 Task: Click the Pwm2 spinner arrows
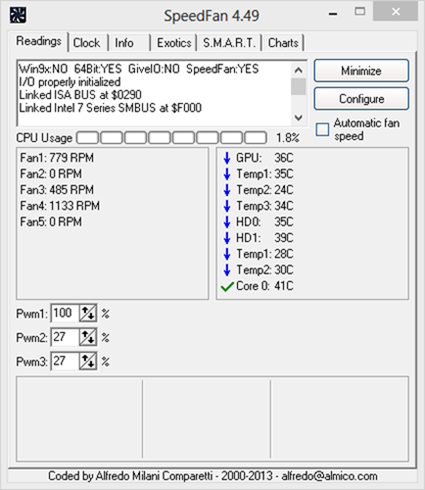88,337
